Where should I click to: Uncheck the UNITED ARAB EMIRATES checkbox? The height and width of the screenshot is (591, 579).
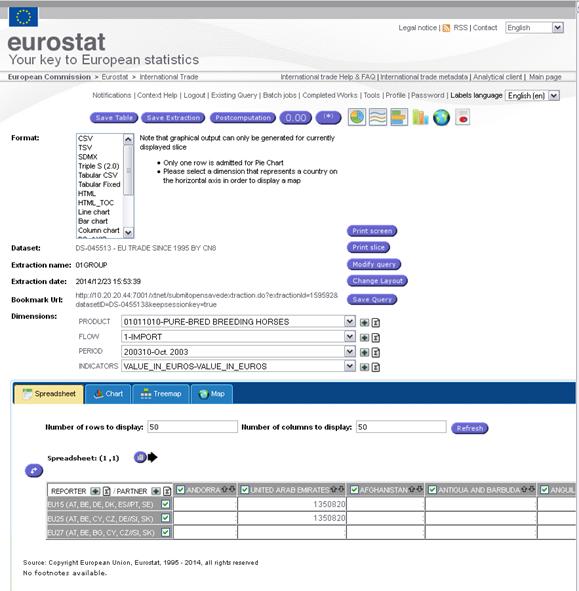coord(245,490)
